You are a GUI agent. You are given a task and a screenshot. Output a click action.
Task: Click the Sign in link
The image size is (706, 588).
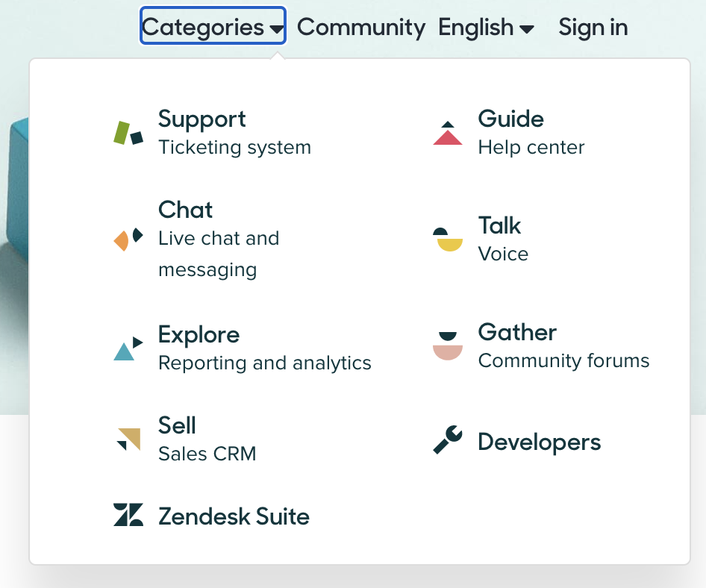(593, 28)
